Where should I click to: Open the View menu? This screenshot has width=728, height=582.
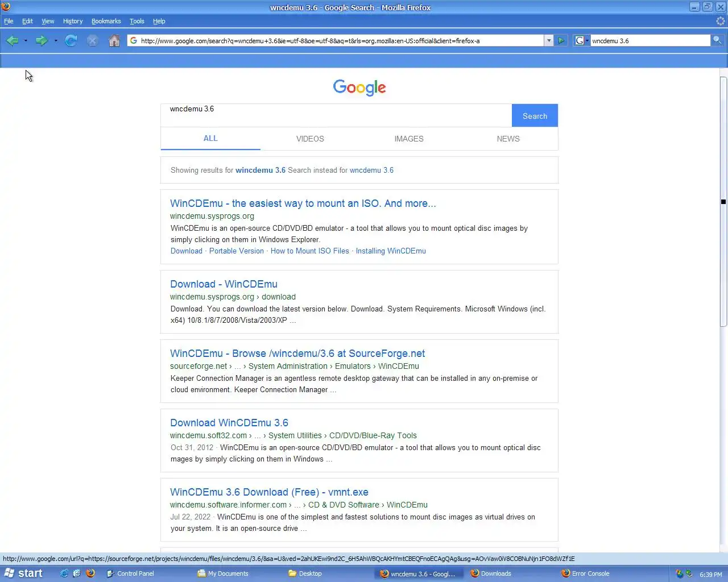[x=48, y=21]
